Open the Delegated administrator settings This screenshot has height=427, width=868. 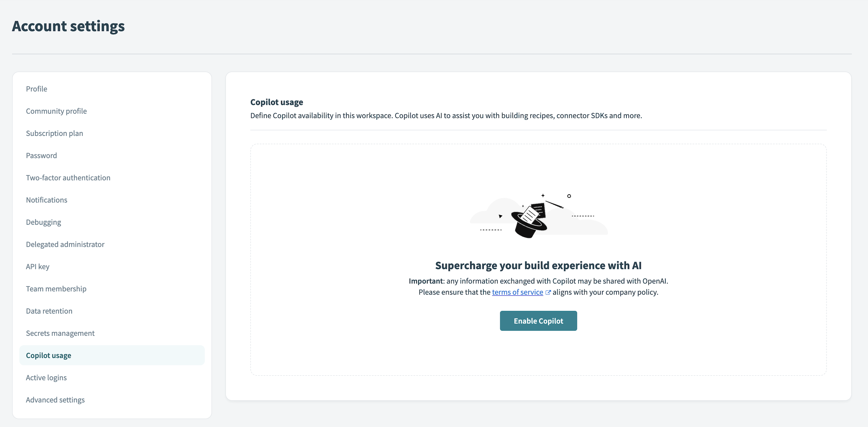point(65,244)
